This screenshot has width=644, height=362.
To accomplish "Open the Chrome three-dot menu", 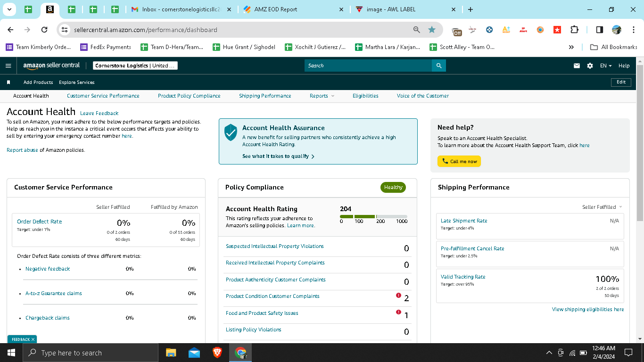I will (633, 30).
